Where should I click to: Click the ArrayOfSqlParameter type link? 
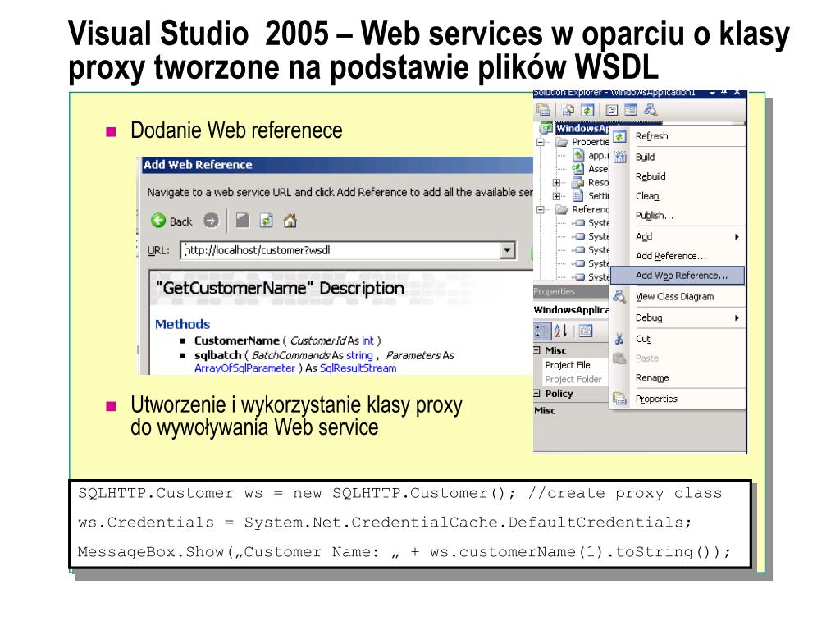tap(244, 368)
